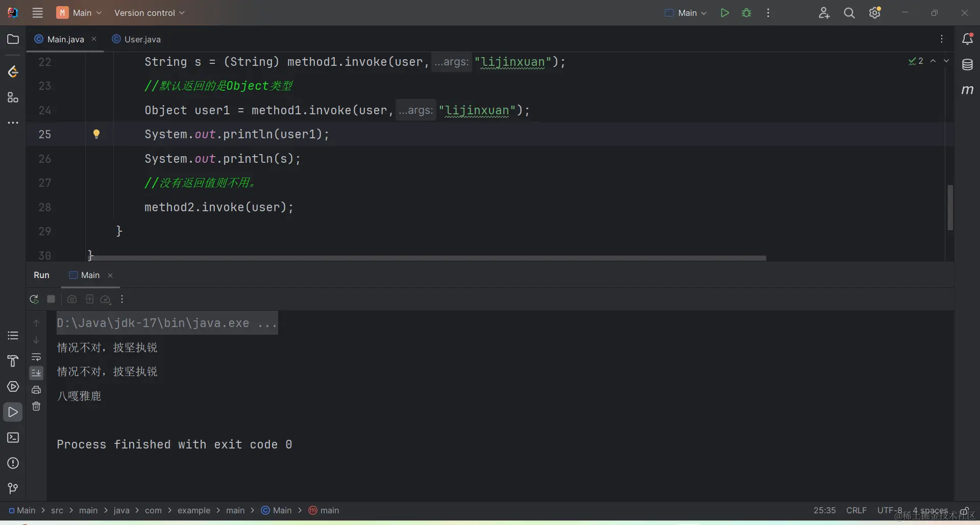
Task: Debug the Main configuration
Action: pos(746,13)
